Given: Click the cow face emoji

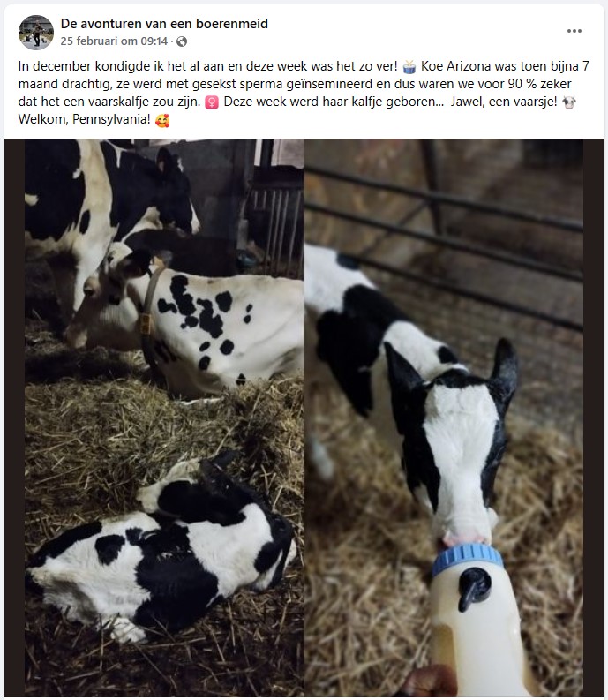Looking at the screenshot, I should (568, 102).
